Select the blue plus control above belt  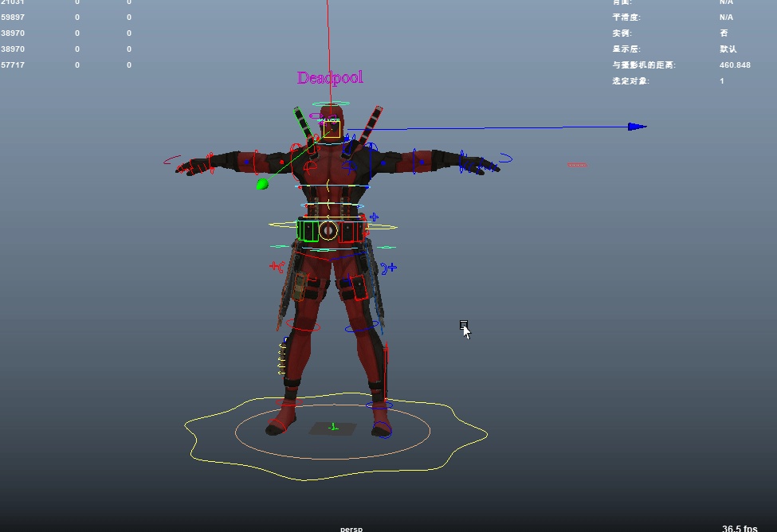point(374,217)
